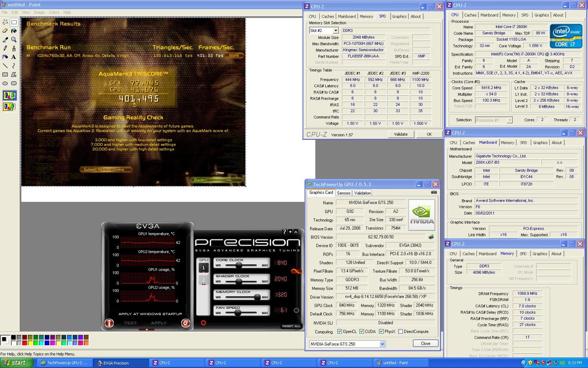Open the EVGA Precision minimize-menu arrow

(290, 232)
